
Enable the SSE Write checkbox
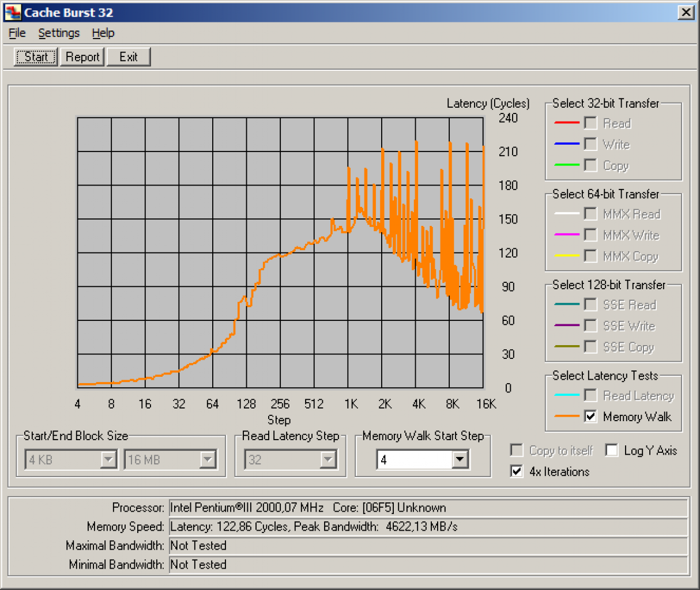point(590,326)
